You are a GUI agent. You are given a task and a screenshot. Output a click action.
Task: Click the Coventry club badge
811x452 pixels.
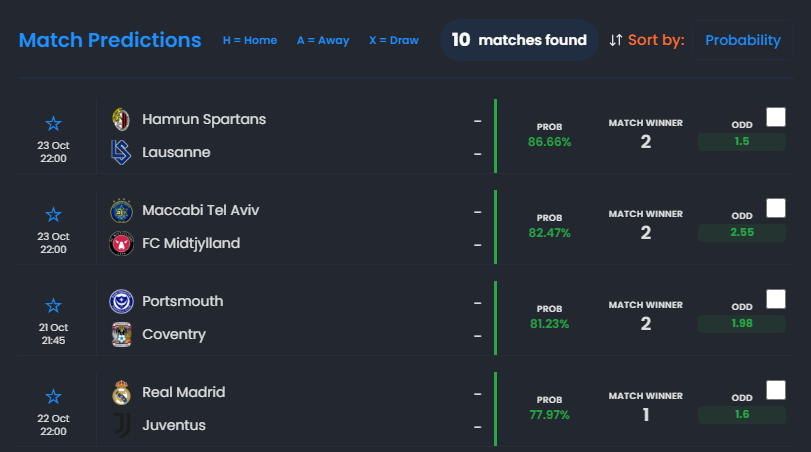coord(121,335)
